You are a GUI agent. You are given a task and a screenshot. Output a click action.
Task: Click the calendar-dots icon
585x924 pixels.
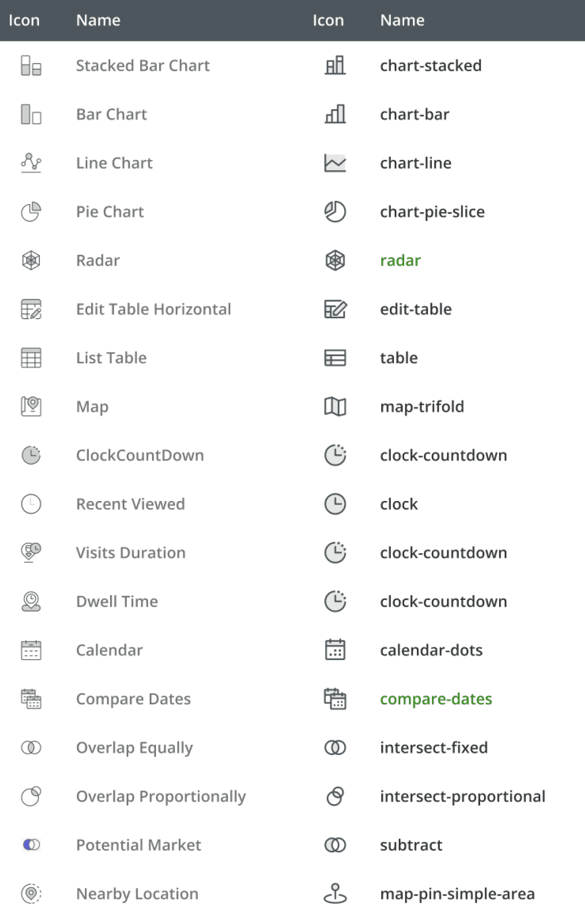tap(335, 650)
